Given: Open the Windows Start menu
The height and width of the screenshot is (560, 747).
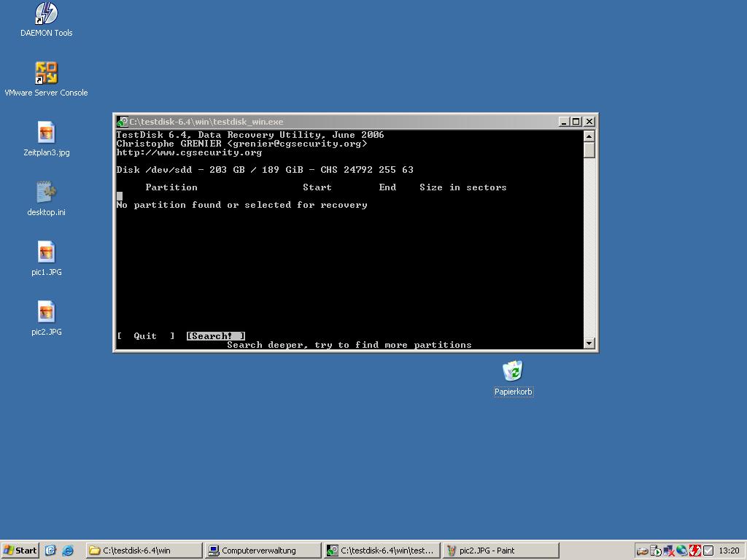Looking at the screenshot, I should pos(20,551).
